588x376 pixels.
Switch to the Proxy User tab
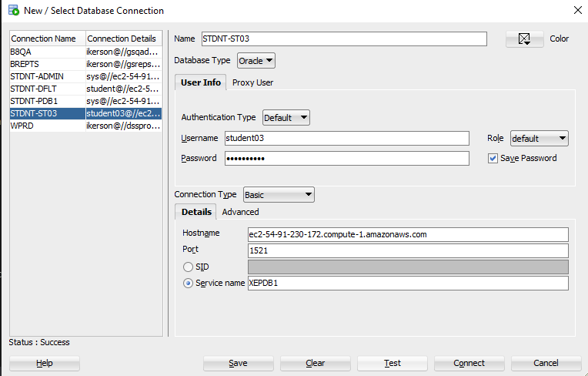[252, 82]
